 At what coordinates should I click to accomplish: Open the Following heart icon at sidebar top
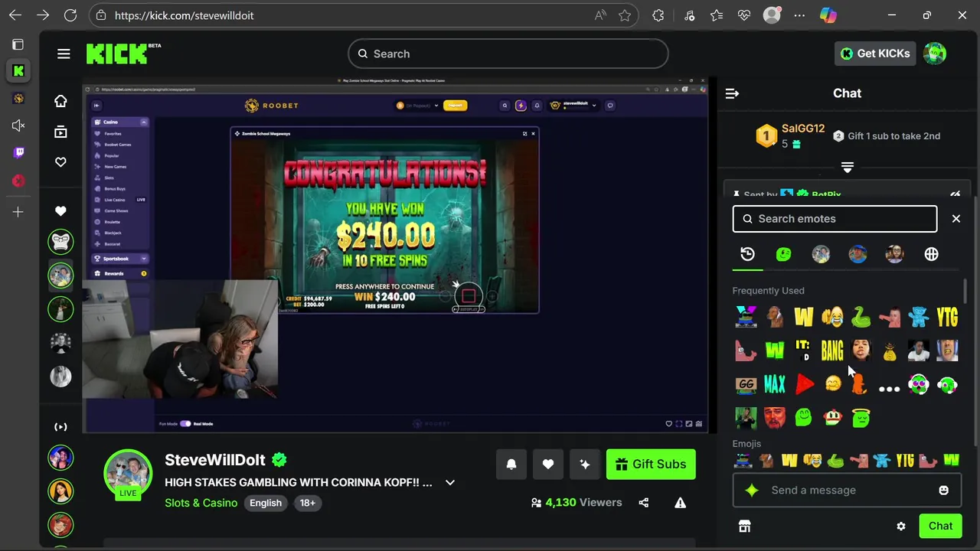pos(60,162)
